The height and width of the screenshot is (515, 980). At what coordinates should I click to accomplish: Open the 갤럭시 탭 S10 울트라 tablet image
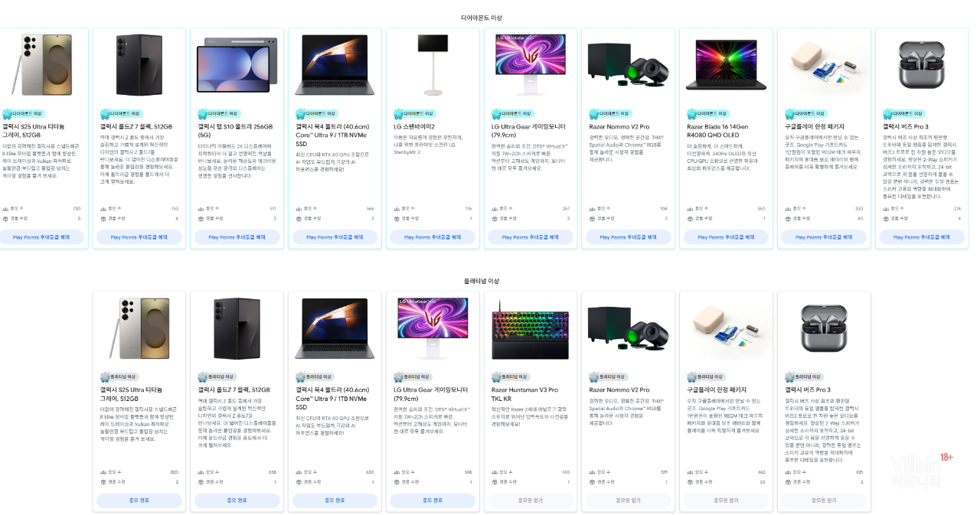237,65
